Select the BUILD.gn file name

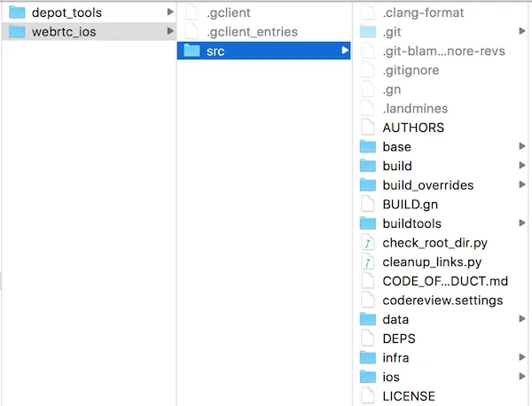pyautogui.click(x=411, y=205)
